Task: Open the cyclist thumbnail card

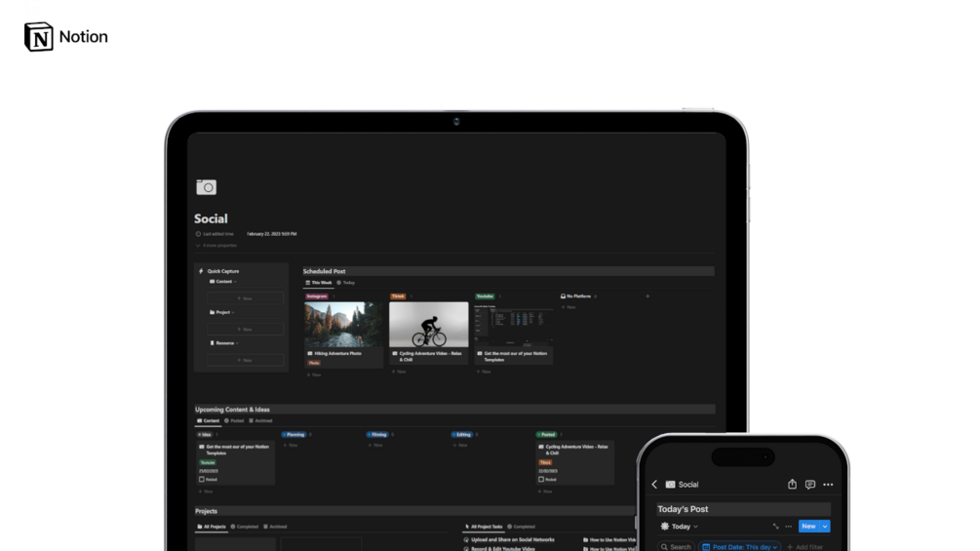Action: (429, 324)
